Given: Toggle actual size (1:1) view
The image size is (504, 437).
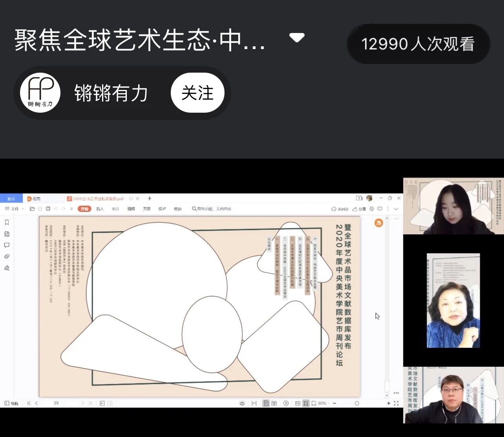Looking at the screenshot, I should (x=298, y=403).
